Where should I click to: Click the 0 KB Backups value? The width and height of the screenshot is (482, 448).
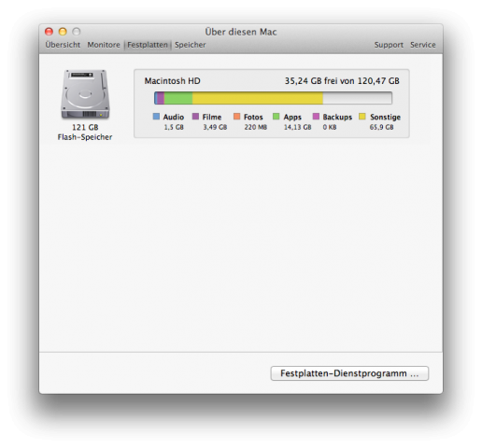click(x=330, y=127)
